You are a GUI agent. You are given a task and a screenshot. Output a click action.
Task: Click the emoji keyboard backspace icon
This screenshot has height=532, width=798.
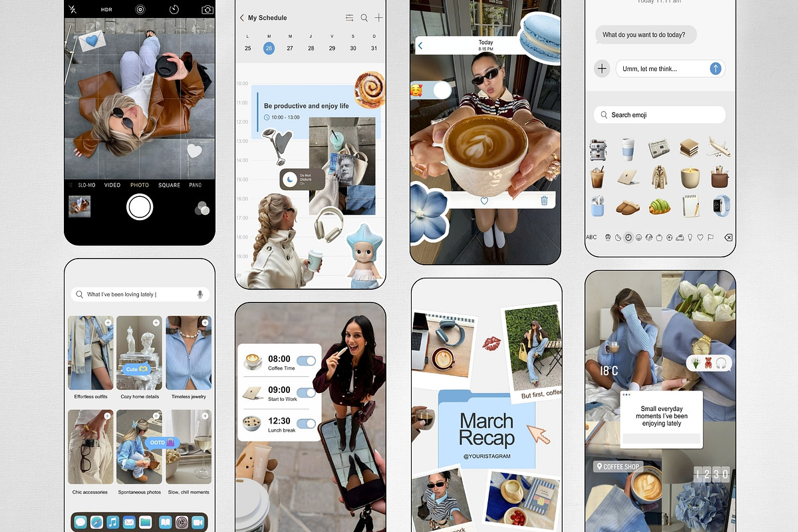coord(728,237)
